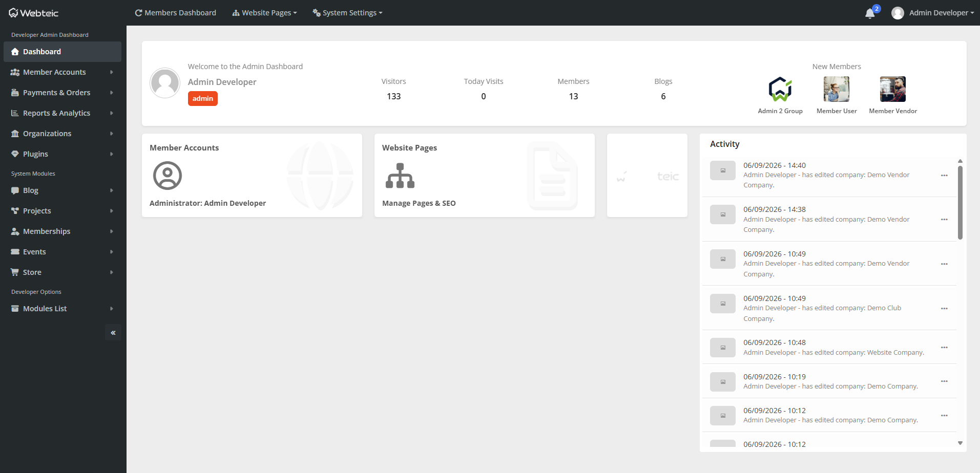
Task: Expand the Member Accounts submenu arrow
Action: pyautogui.click(x=112, y=72)
